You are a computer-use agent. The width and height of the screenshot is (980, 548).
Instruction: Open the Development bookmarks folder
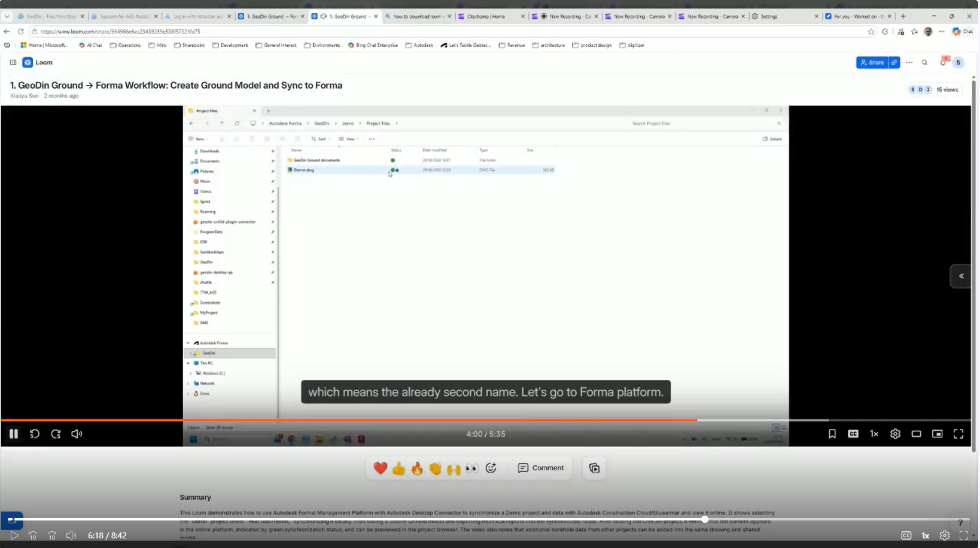[x=230, y=45]
